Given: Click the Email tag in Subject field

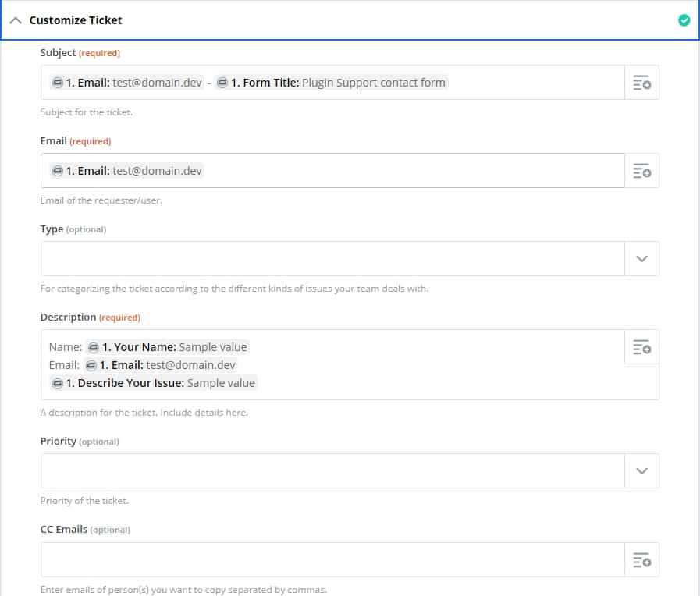Looking at the screenshot, I should point(126,83).
